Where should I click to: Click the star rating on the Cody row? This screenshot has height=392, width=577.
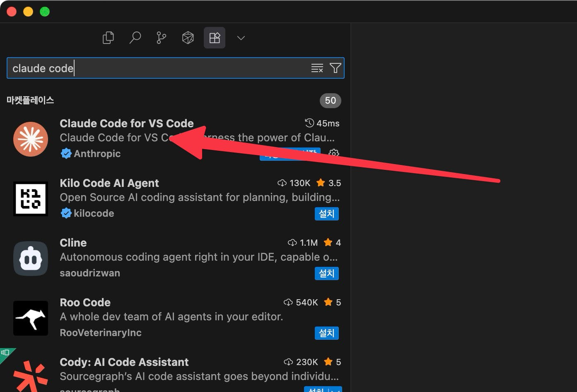point(332,362)
